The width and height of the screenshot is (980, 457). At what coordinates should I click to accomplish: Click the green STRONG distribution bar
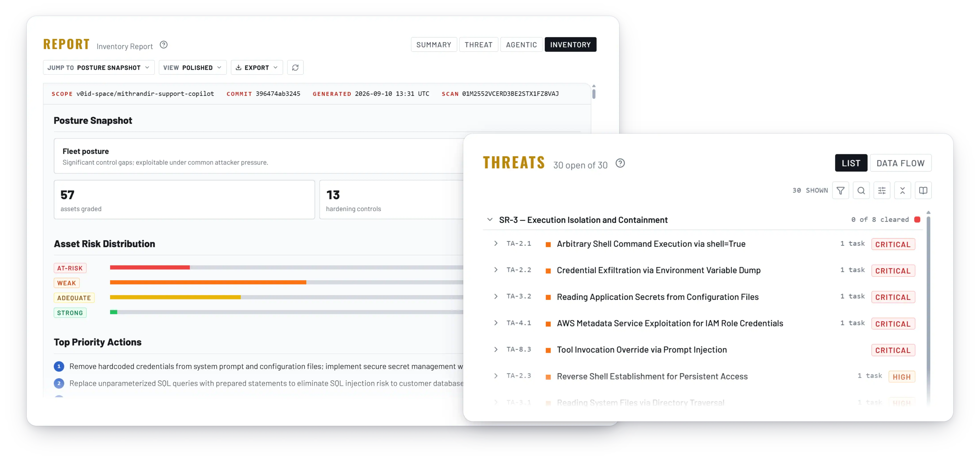click(114, 312)
